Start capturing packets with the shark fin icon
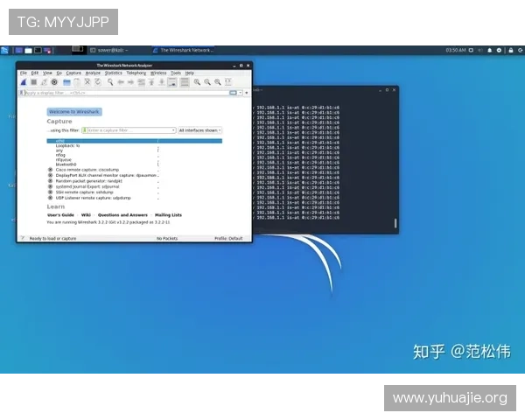The width and height of the screenshot is (525, 420). (24, 82)
